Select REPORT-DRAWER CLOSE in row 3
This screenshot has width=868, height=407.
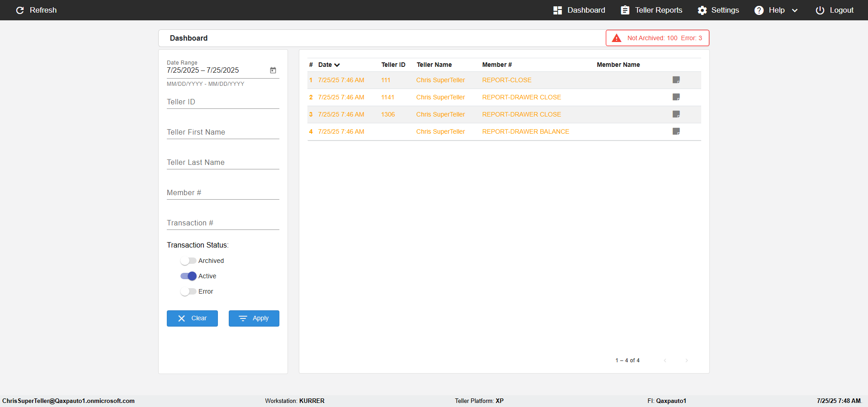[x=522, y=114]
